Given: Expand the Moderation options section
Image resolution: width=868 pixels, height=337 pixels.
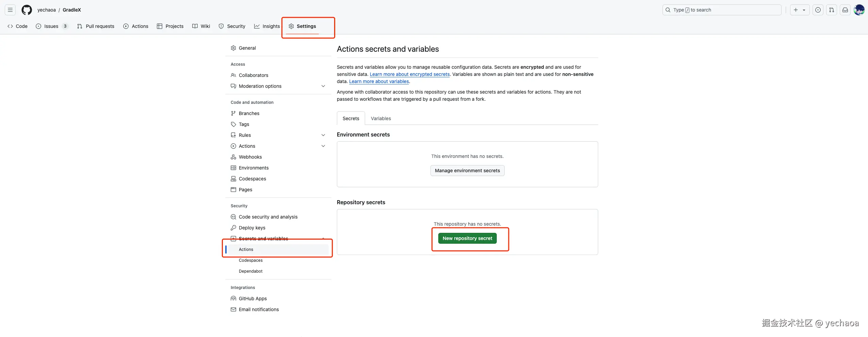Looking at the screenshot, I should coord(323,86).
